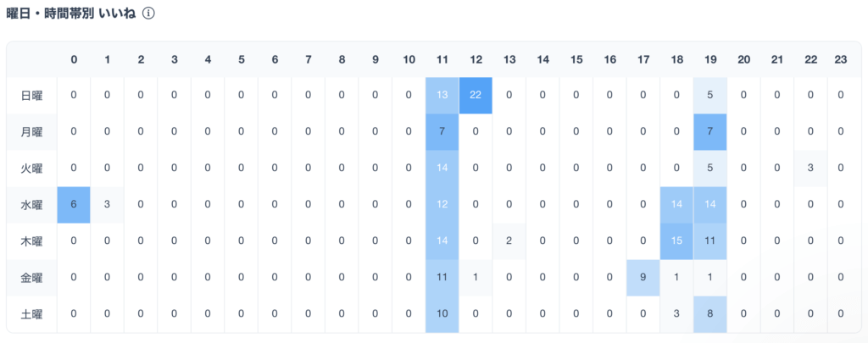Select the 土曜 row label
This screenshot has height=343, width=868.
coord(31,314)
